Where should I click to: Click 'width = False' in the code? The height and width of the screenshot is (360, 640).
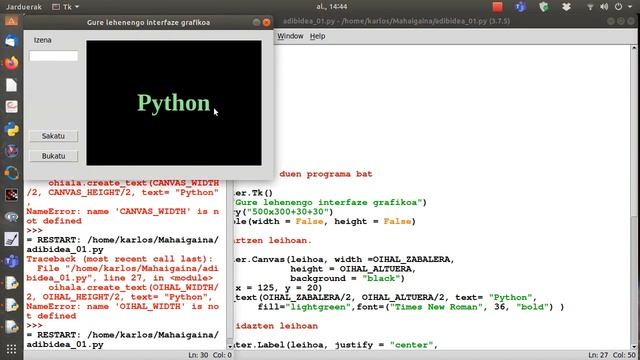(x=288, y=221)
